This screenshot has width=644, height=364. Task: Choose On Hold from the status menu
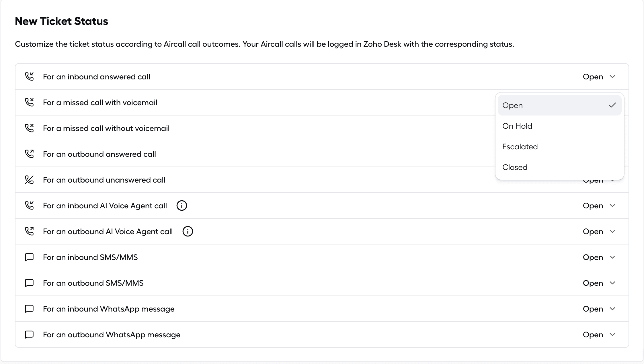tap(559, 126)
